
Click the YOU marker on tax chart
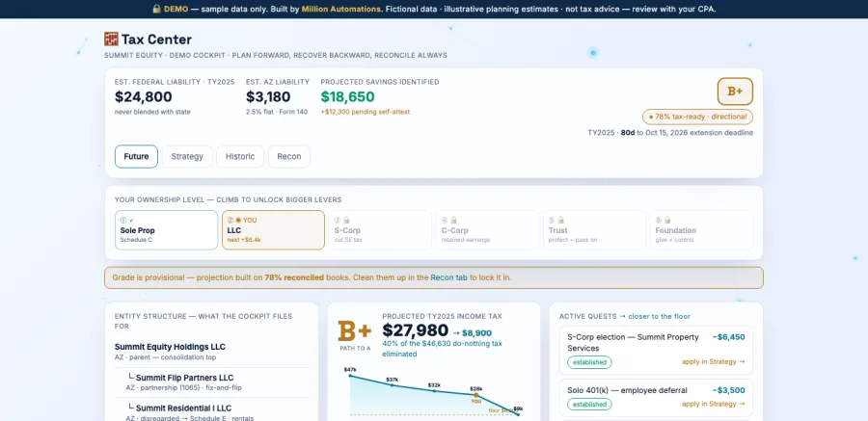tap(476, 395)
